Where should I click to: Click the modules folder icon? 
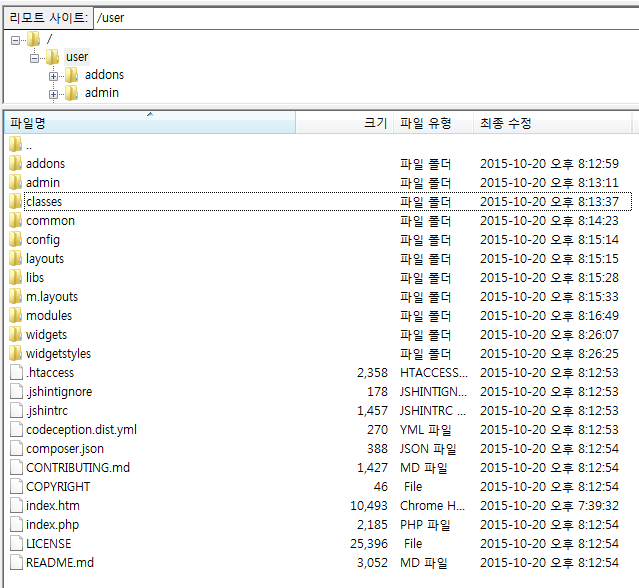pyautogui.click(x=15, y=315)
